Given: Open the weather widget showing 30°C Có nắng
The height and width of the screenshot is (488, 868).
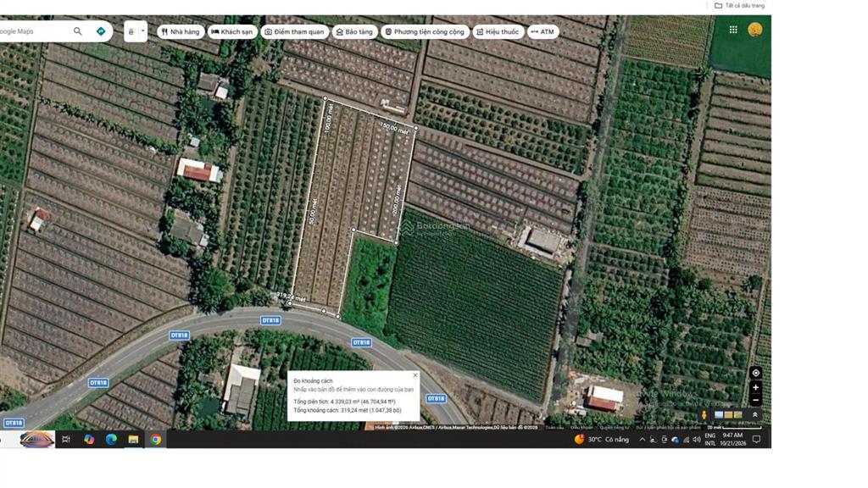Looking at the screenshot, I should (601, 440).
